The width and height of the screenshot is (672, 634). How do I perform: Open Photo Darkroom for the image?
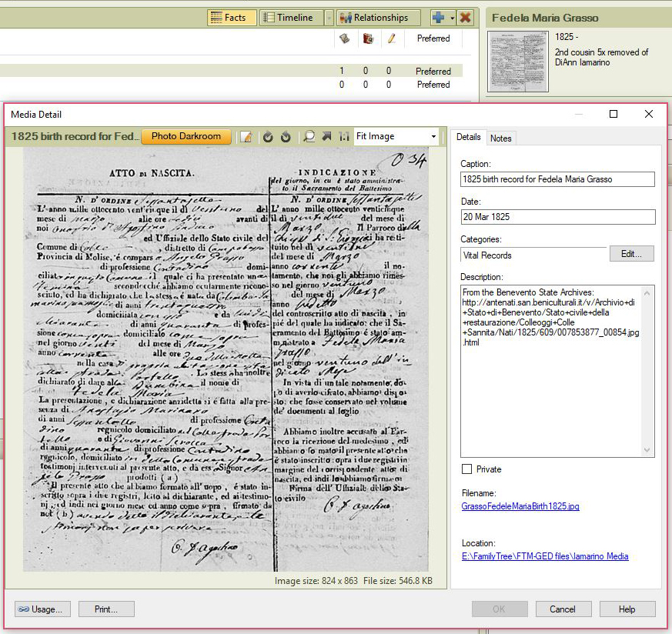click(188, 136)
